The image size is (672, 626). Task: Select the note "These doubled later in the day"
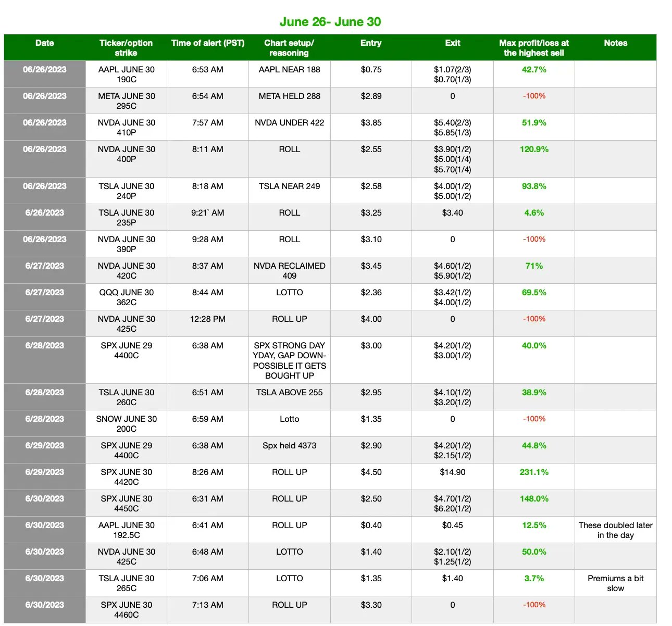pos(615,530)
